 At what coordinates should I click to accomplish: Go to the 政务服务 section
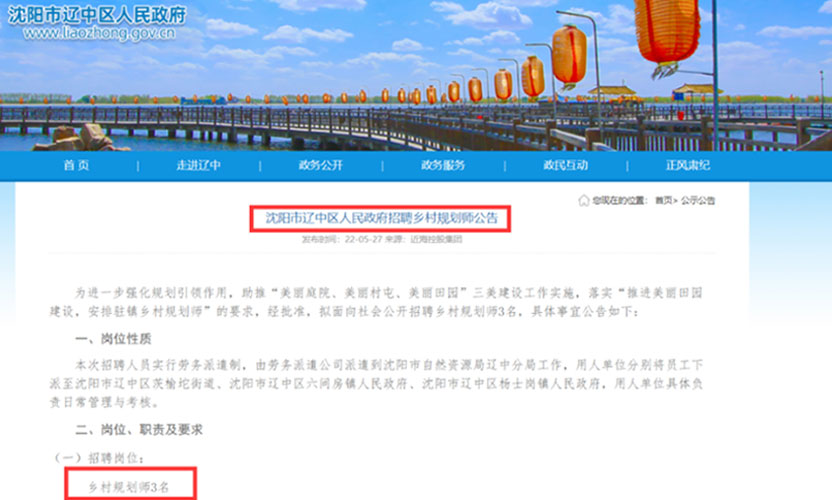pos(442,165)
